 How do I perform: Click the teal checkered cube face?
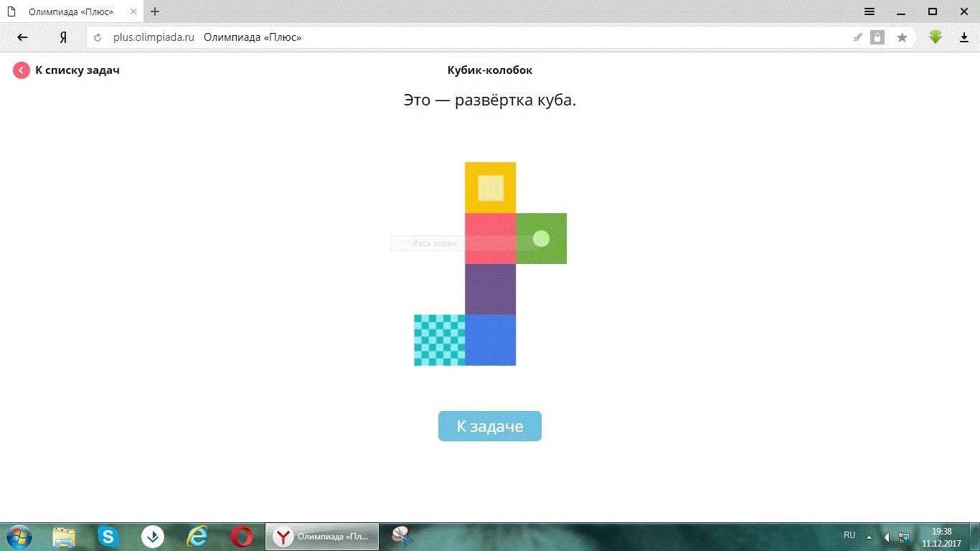(x=440, y=341)
